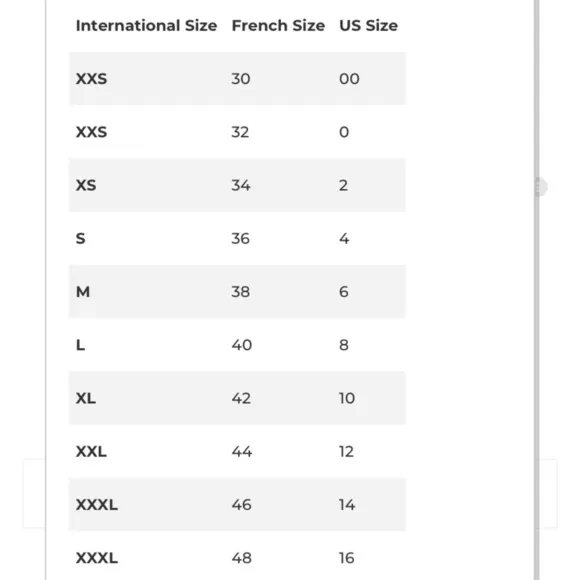Screen dimensions: 580x580
Task: Click the International Size column header
Action: coord(146,26)
